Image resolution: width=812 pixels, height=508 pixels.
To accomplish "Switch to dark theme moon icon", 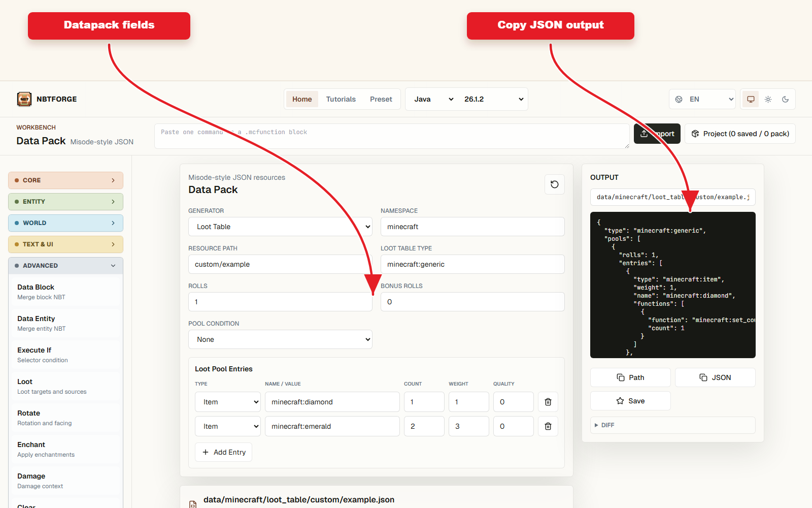I will point(785,99).
